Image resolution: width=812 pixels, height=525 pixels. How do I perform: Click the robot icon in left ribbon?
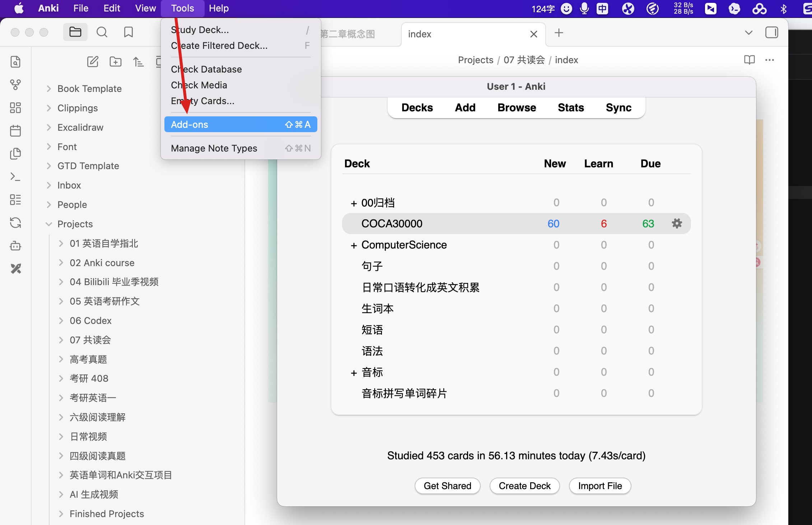15,246
